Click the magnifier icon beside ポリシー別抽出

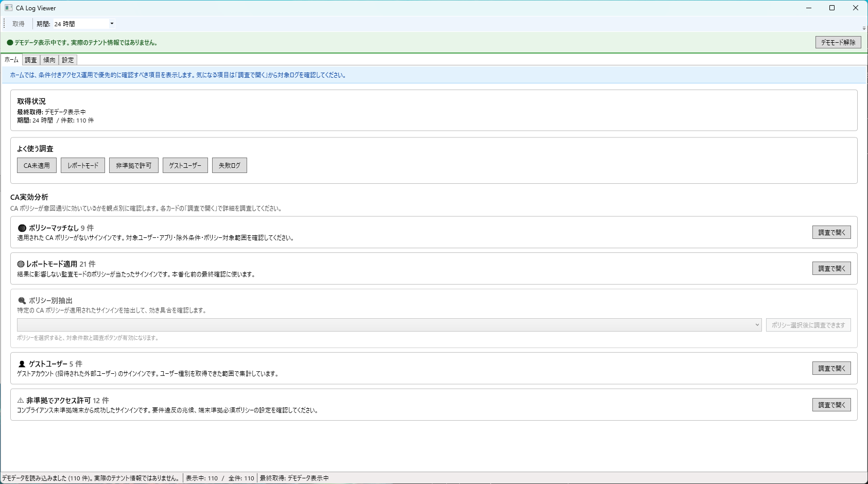22,301
